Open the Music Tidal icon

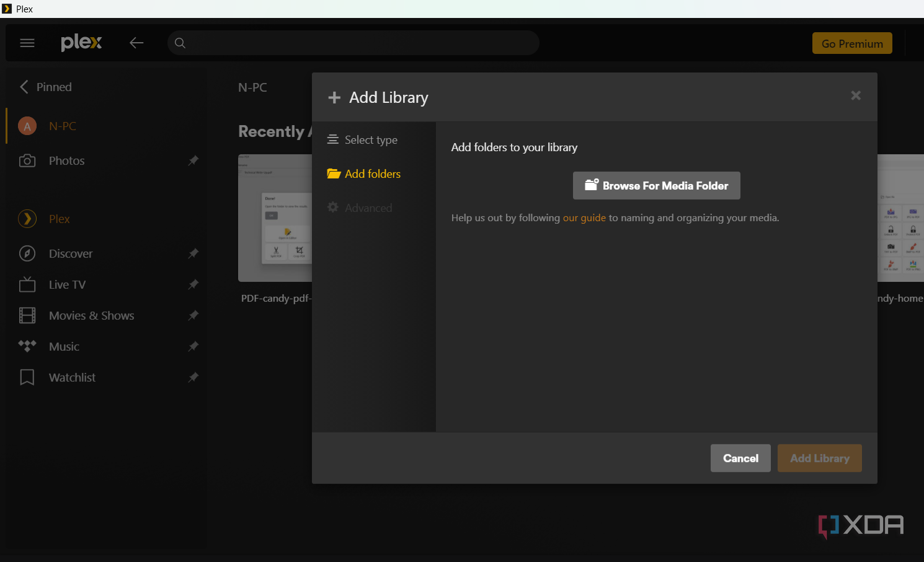[27, 346]
